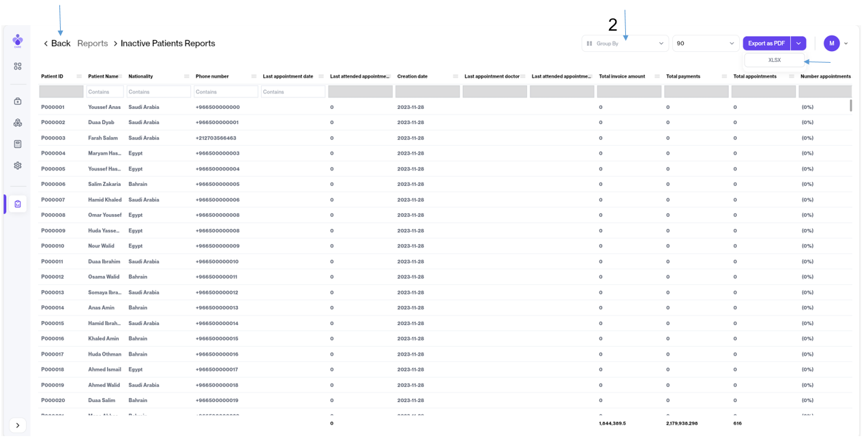Click the medical kit icon in sidebar

pos(18,102)
